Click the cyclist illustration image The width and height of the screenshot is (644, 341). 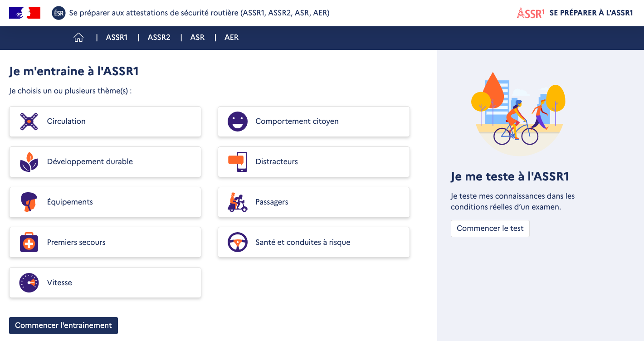tap(519, 113)
